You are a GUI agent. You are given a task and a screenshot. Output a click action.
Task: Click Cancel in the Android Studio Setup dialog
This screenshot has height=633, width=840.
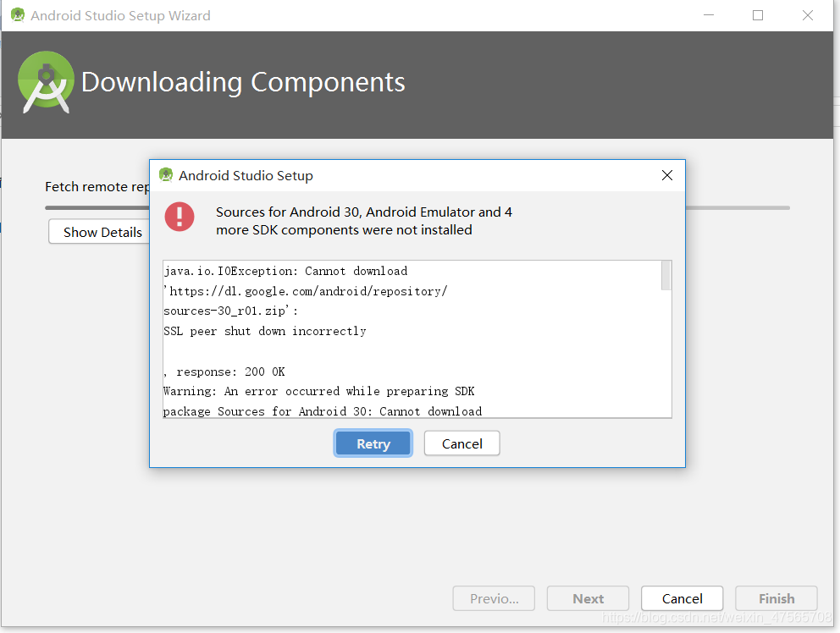tap(461, 443)
